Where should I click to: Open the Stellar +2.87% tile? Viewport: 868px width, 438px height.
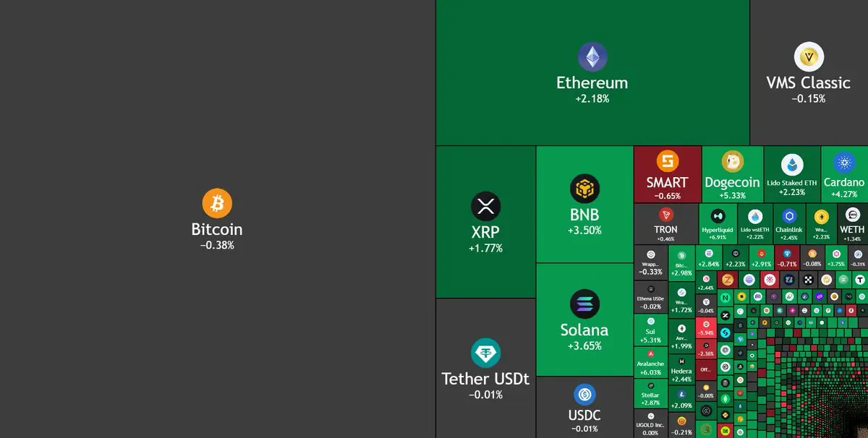[x=651, y=395]
